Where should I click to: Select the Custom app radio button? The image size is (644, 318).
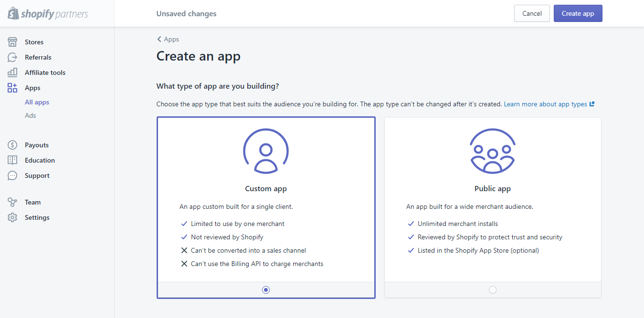(x=266, y=290)
